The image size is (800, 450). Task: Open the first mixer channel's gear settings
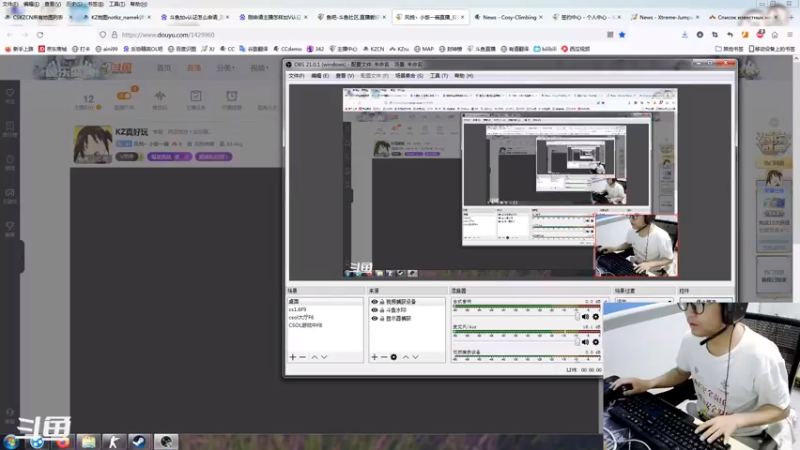595,317
